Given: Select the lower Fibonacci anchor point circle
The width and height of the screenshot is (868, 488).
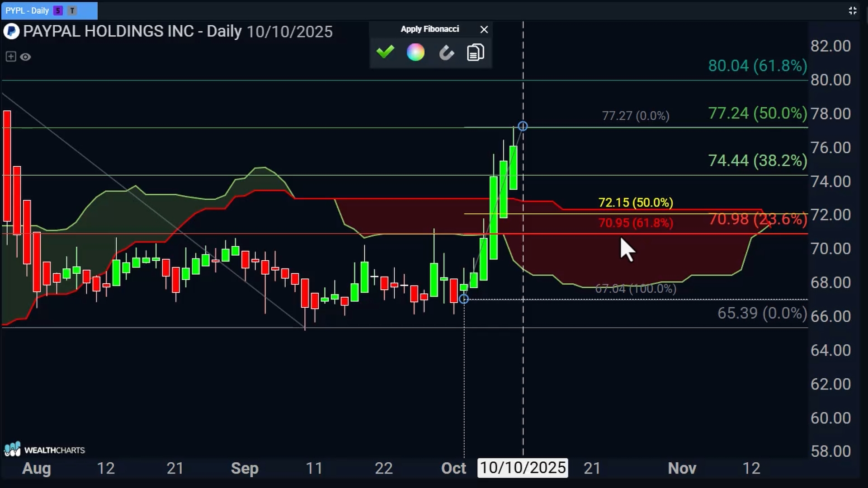Looking at the screenshot, I should tap(464, 299).
